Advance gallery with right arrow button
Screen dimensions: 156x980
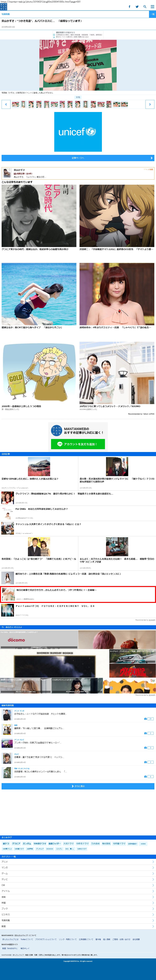pyautogui.click(x=150, y=104)
